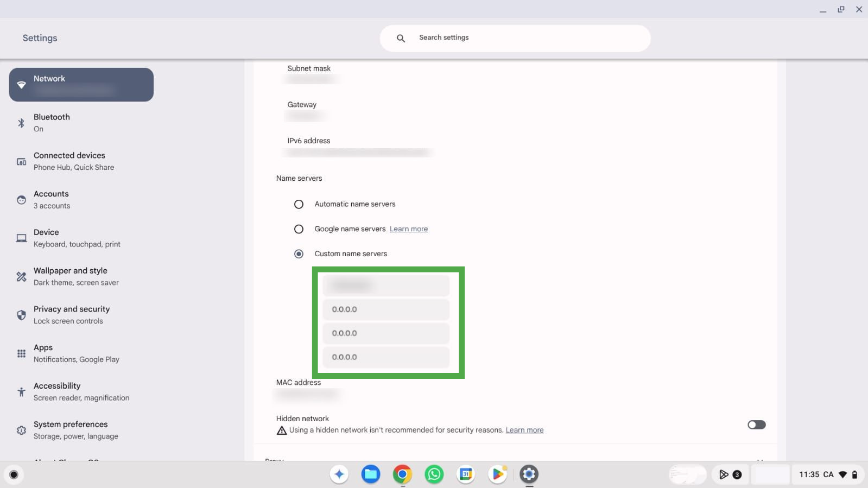Click the Gateway label
This screenshot has height=488, width=868.
[x=302, y=105]
